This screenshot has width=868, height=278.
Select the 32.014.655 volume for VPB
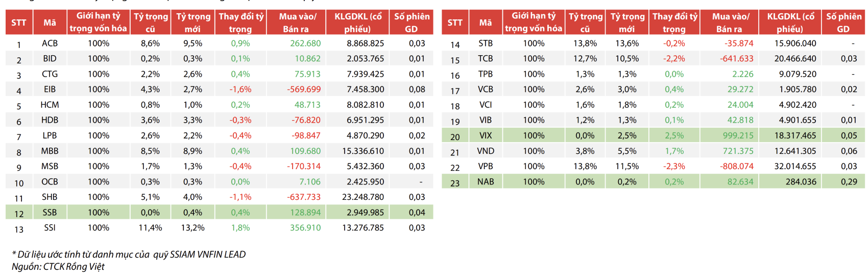click(795, 166)
